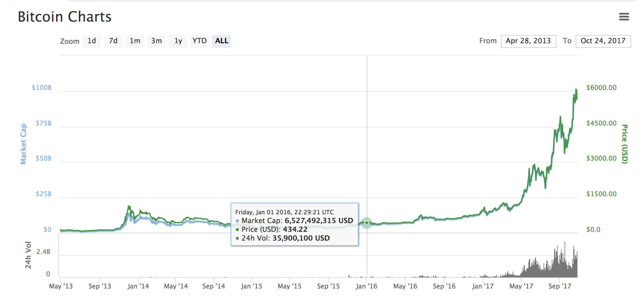Click the $50B market cap axis label
644x299 pixels.
[43, 158]
